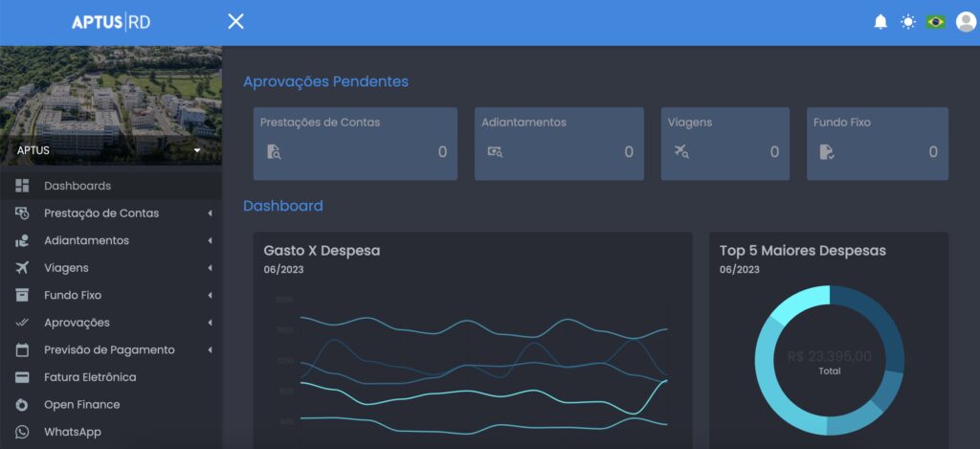Click the Fundo Fixo archive box icon
This screenshot has height=449, width=980.
pos(22,296)
